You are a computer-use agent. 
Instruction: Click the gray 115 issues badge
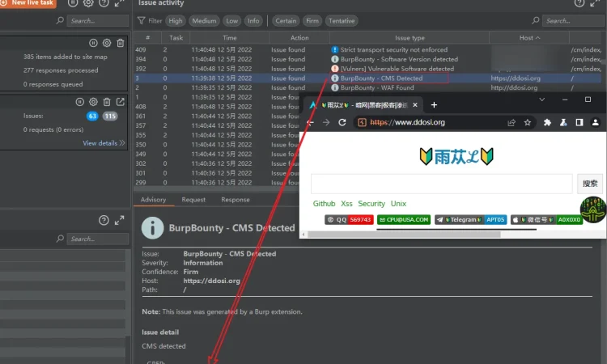pyautogui.click(x=110, y=116)
